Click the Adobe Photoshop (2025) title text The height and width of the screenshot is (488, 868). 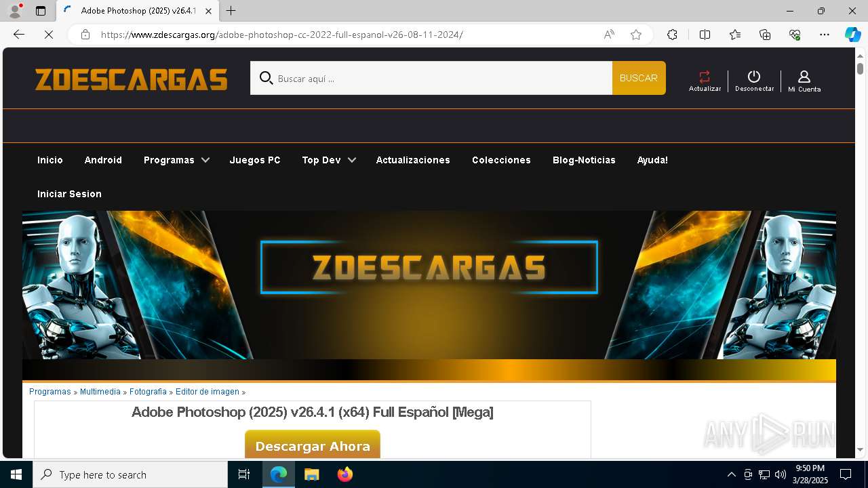click(x=313, y=412)
